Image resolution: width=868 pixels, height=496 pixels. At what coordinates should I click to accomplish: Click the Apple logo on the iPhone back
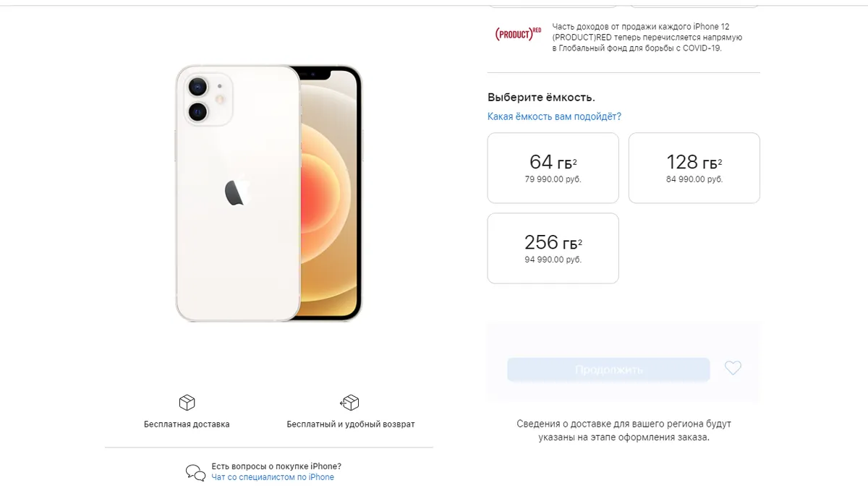pos(237,192)
